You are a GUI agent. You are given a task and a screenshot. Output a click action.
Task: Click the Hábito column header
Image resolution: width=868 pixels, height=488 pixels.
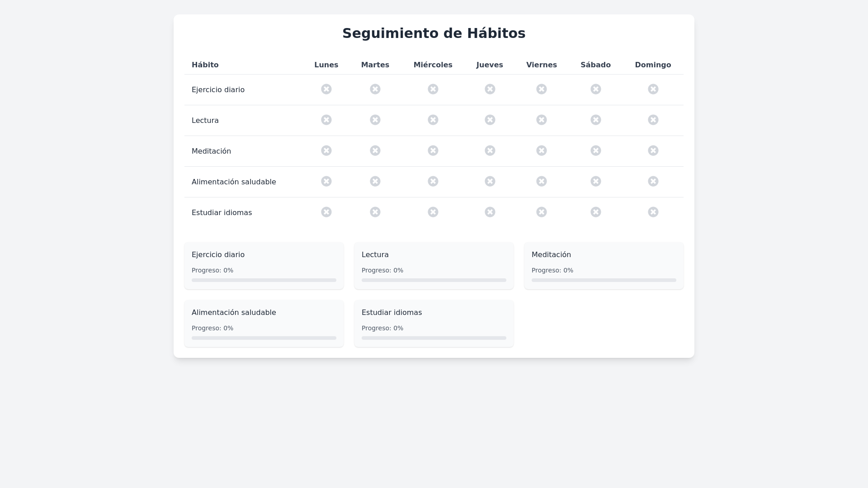205,65
